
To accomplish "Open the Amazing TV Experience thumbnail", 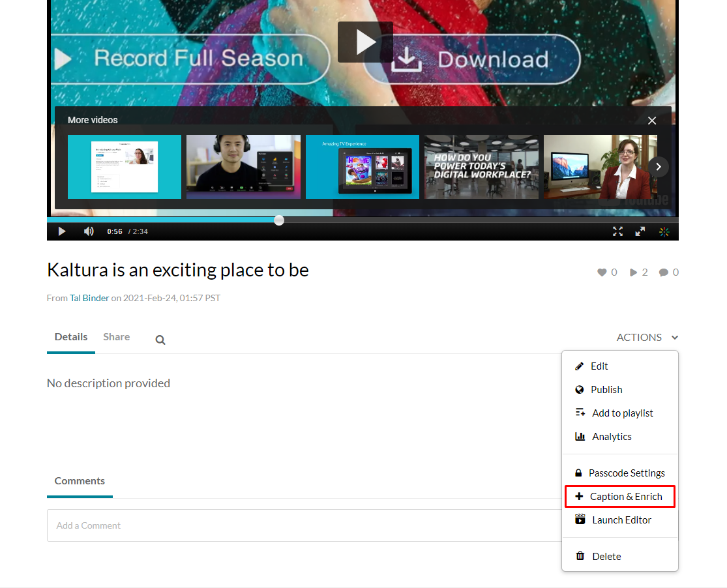I will [x=363, y=167].
